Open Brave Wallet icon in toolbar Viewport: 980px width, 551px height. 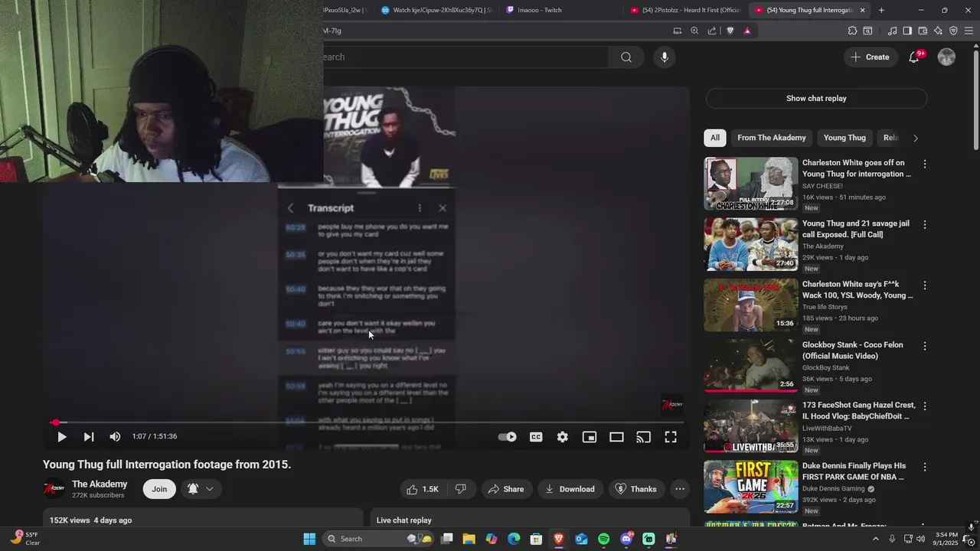pos(923,31)
